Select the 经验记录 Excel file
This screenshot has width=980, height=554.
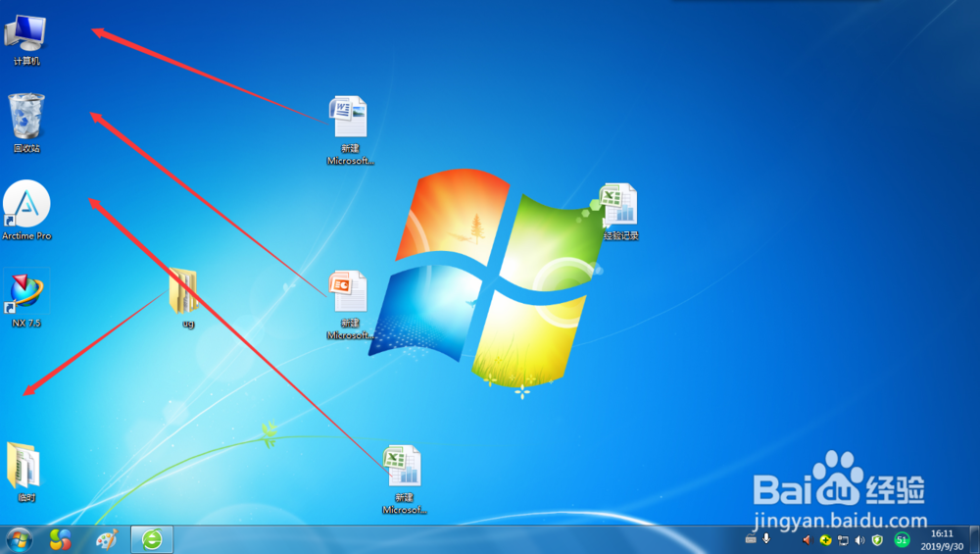pos(617,212)
